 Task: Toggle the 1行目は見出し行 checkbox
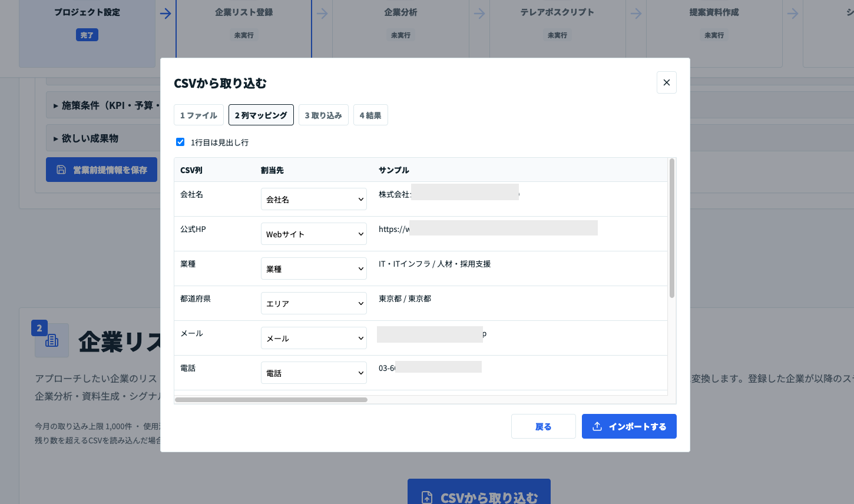click(180, 142)
